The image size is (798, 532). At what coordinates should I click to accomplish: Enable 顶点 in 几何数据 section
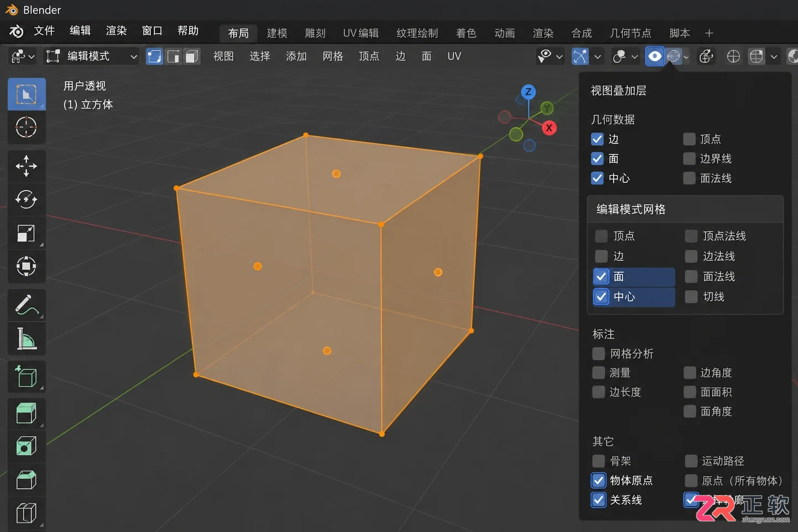[689, 139]
